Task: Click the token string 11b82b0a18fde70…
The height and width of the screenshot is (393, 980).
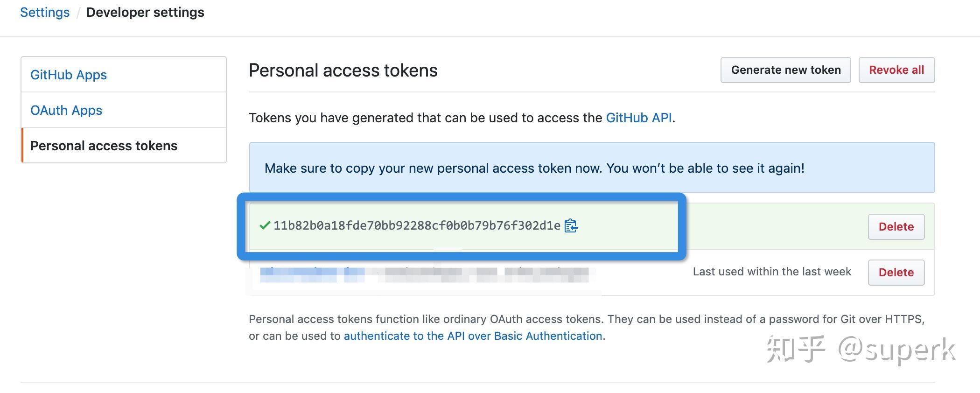Action: 417,225
